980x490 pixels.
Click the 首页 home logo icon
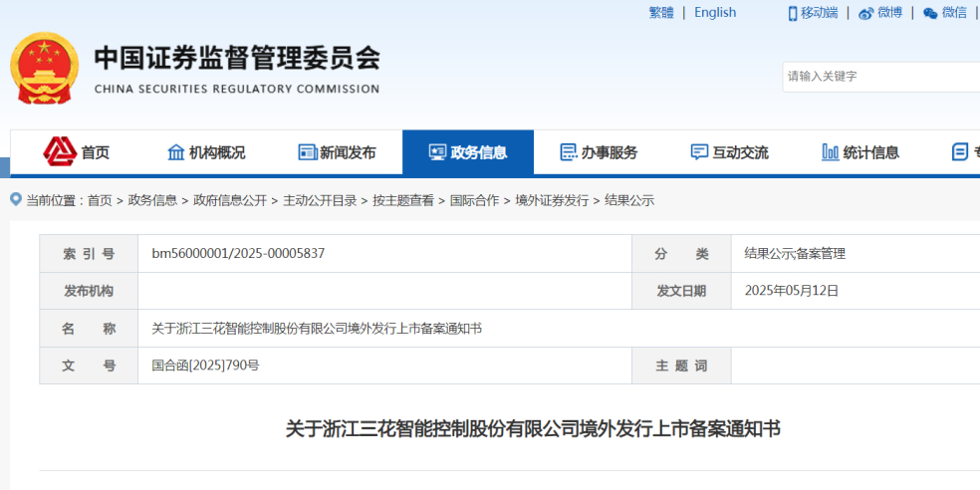(x=60, y=151)
